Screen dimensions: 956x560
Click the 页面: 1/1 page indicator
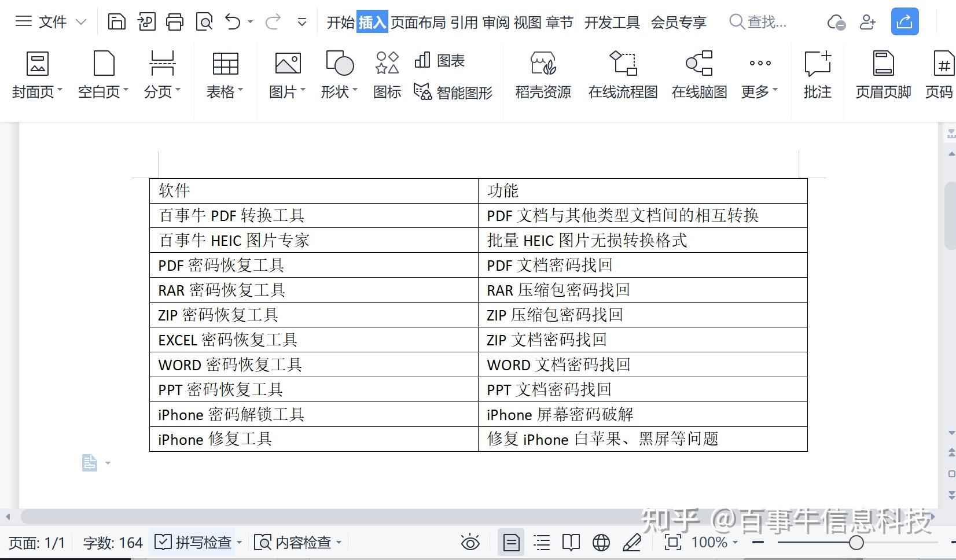click(36, 543)
